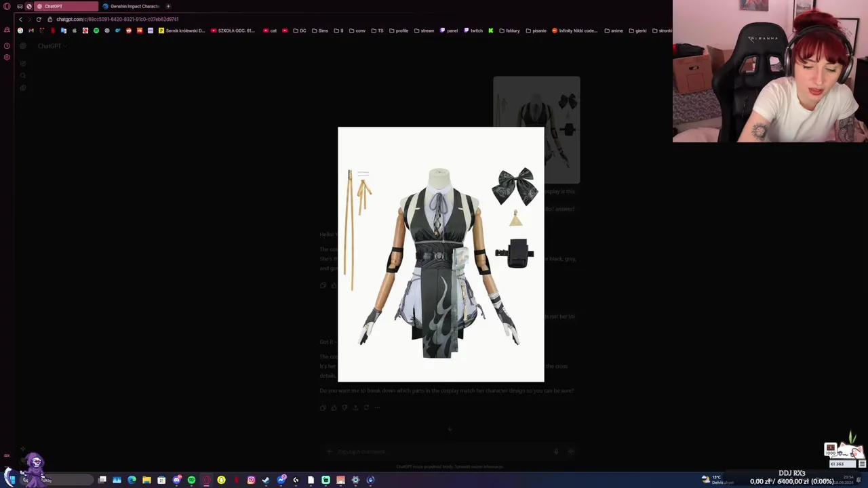868x488 pixels.
Task: Click the dimmed cosplay thumbnail in chat
Action: click(536, 129)
